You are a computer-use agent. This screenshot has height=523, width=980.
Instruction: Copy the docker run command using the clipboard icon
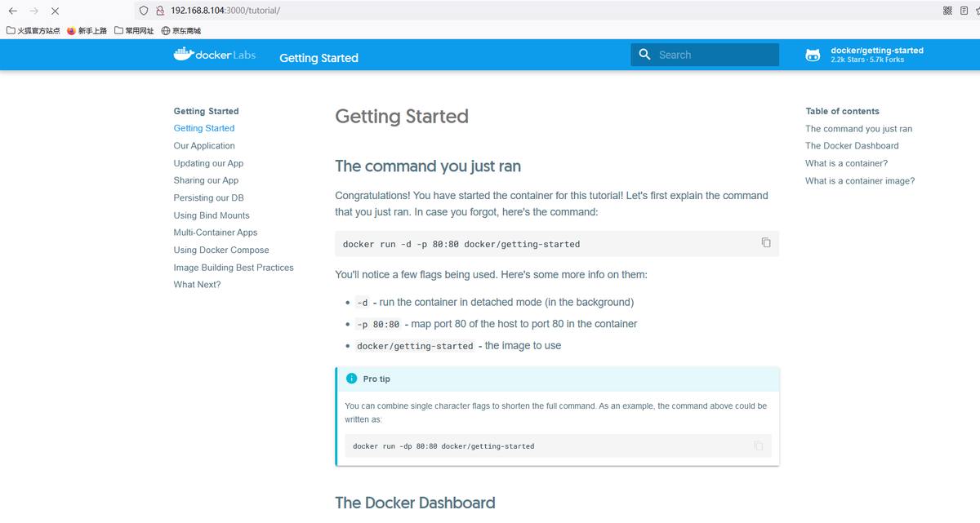(765, 242)
